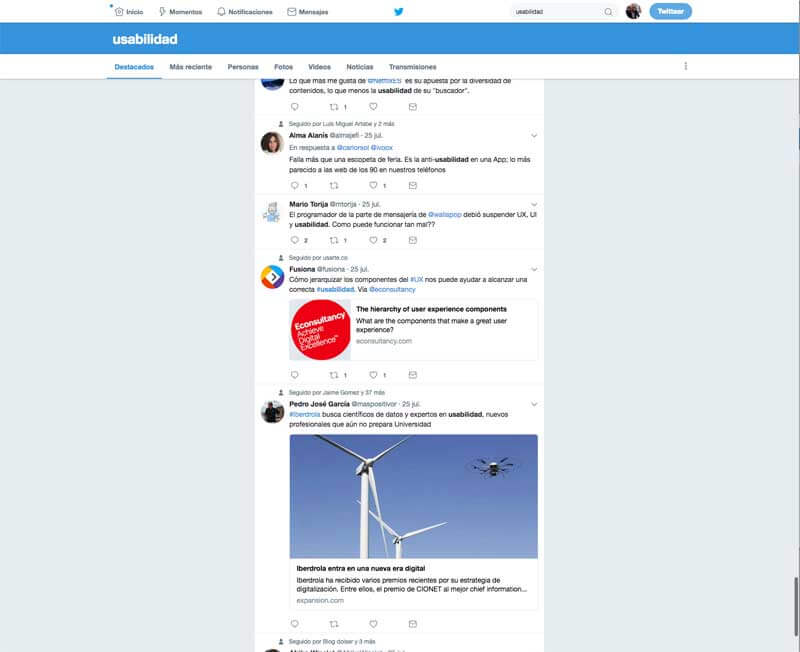Retweet Fusiona tweet
This screenshot has height=652, width=800.
pyautogui.click(x=334, y=375)
